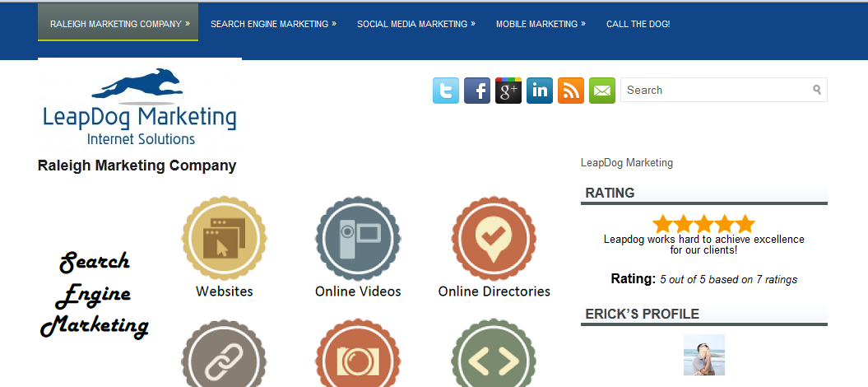
Task: Open Raleigh Marketing Company menu
Action: click(118, 24)
